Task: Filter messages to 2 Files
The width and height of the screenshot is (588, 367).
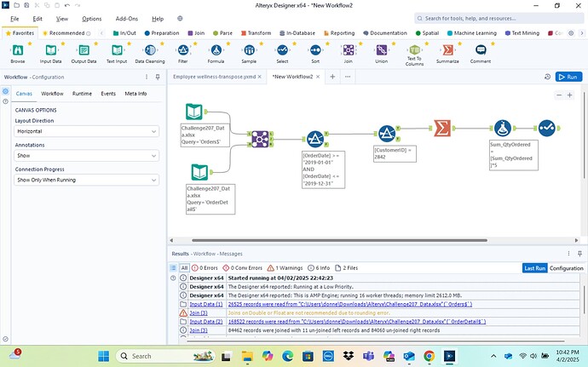Action: click(x=347, y=268)
